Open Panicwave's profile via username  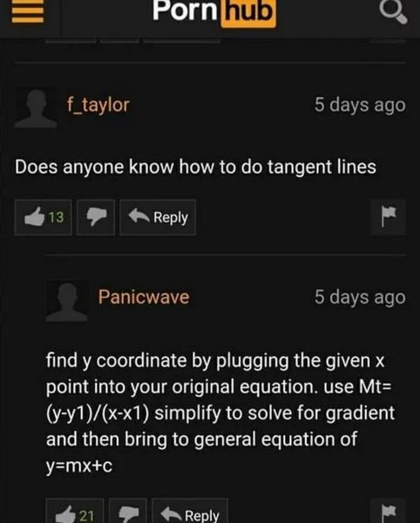pyautogui.click(x=144, y=297)
